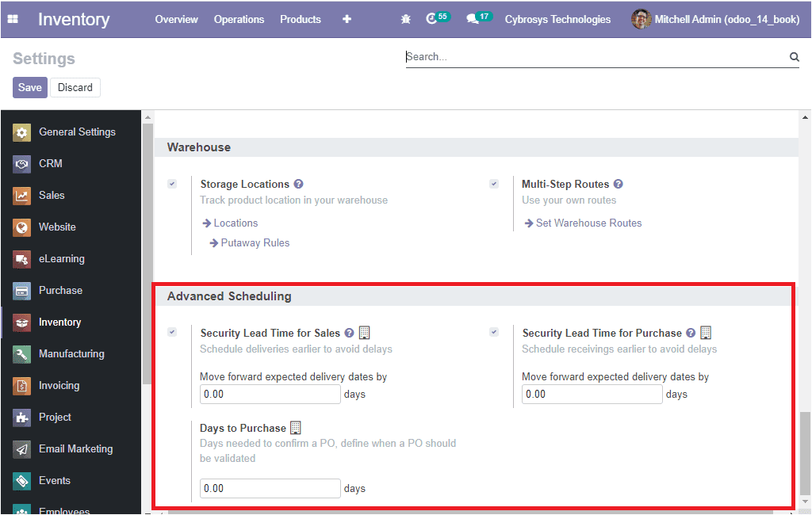Click company building icon beside Security Lead Time for Sales
The width and height of the screenshot is (812, 515).
point(365,332)
